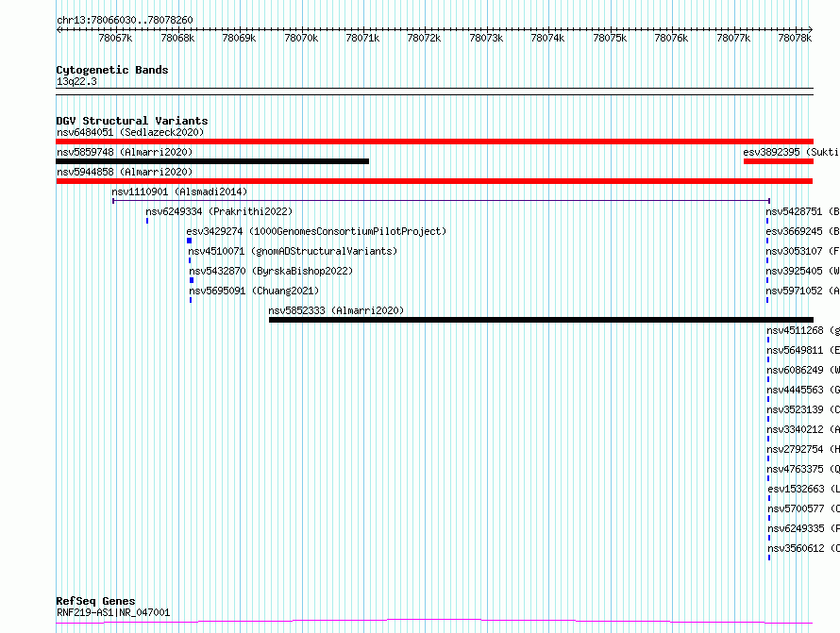This screenshot has height=633, width=840.
Task: Open the nsv5695091 (Chuang2021) label
Action: (x=254, y=291)
